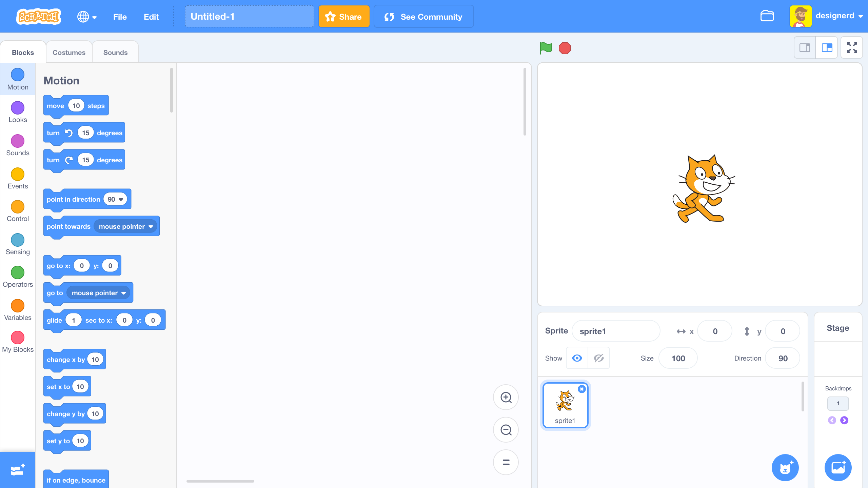868x488 pixels.
Task: Click the sprite1 name input field
Action: [x=615, y=331]
